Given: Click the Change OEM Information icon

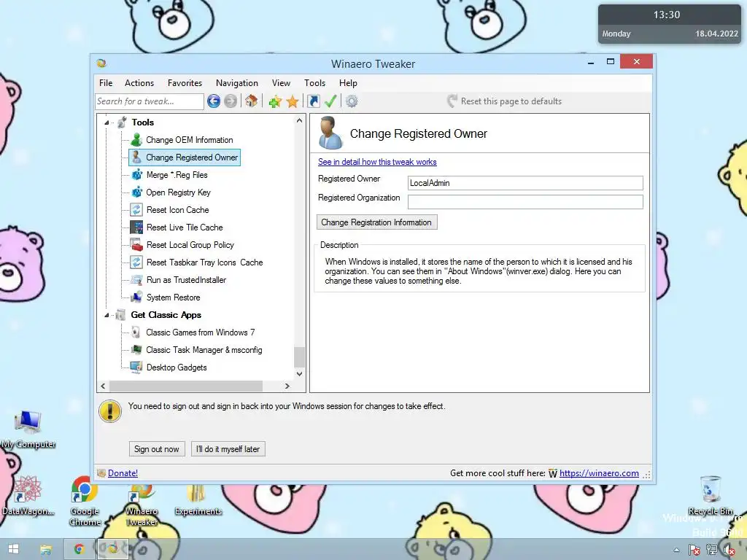Looking at the screenshot, I should [136, 140].
